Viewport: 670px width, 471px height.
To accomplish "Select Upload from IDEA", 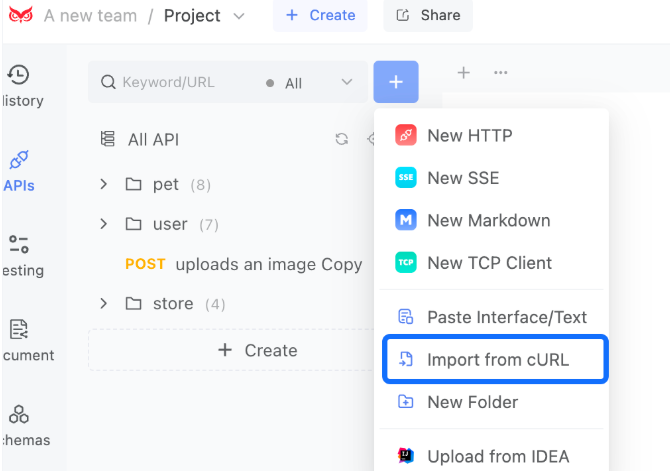I will click(x=491, y=456).
